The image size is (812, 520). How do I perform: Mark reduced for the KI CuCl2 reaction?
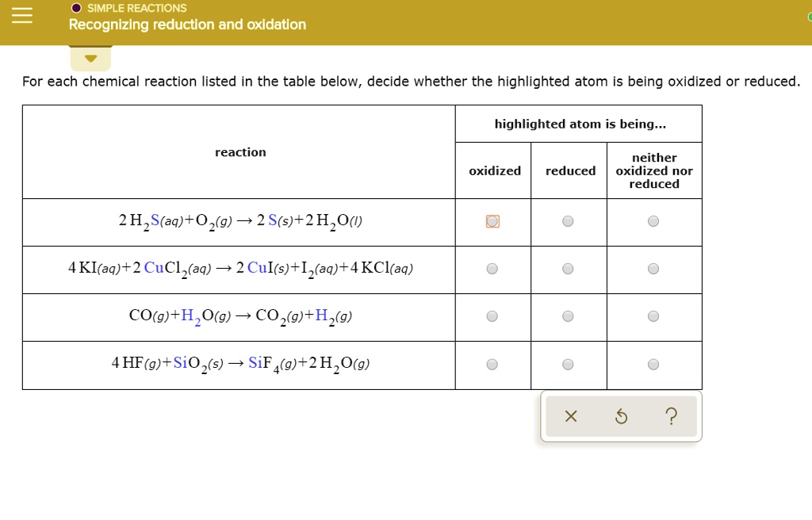pyautogui.click(x=568, y=270)
